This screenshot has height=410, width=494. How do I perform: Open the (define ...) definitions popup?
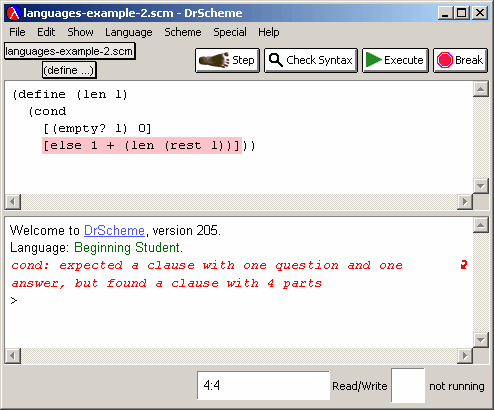pyautogui.click(x=69, y=70)
